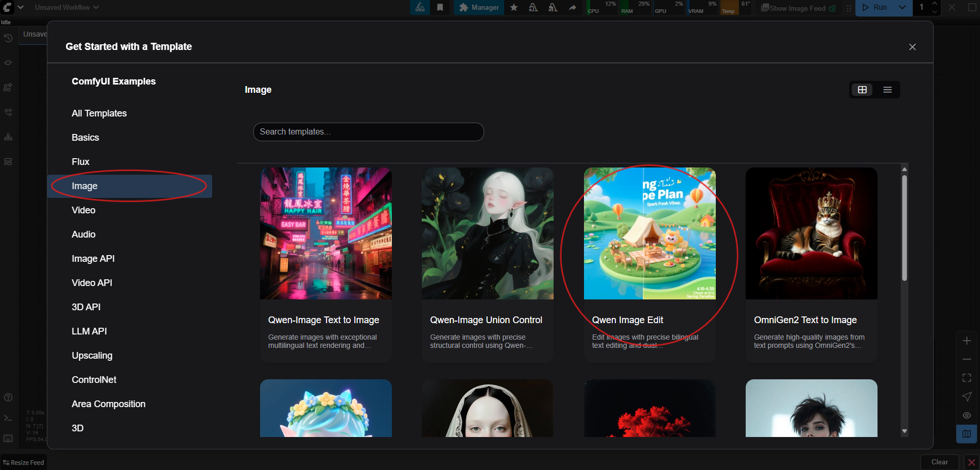The image size is (980, 470).
Task: Select Video API category
Action: pyautogui.click(x=130, y=283)
